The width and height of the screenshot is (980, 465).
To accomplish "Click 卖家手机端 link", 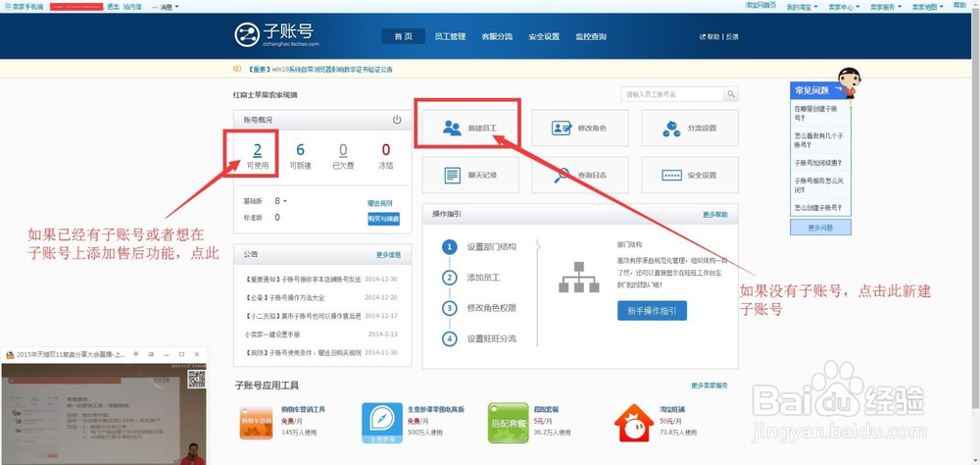I will coord(24,7).
